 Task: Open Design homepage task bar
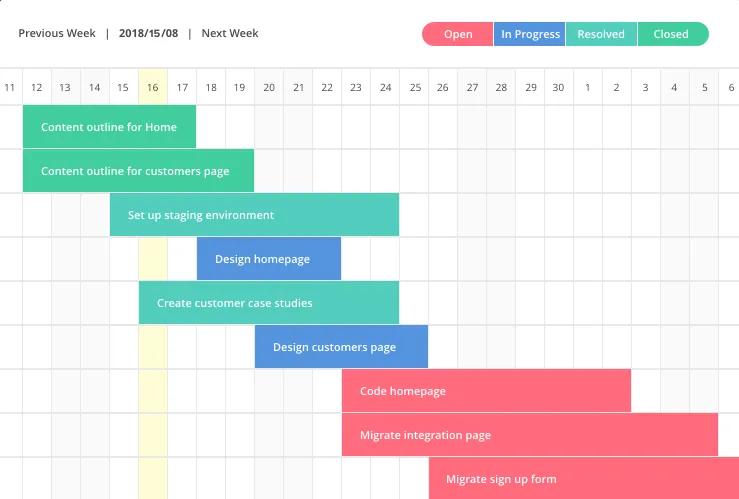pyautogui.click(x=269, y=259)
